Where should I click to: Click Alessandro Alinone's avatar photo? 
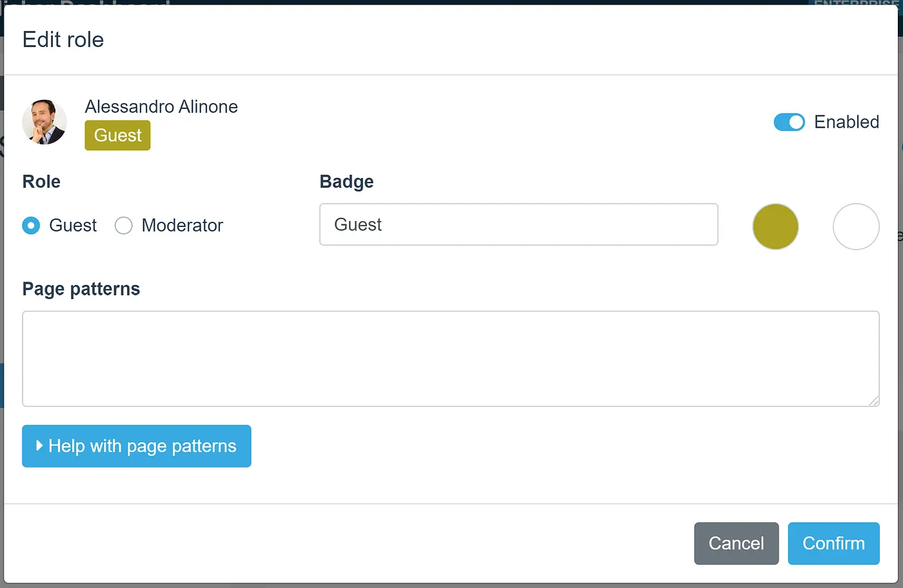pos(45,122)
